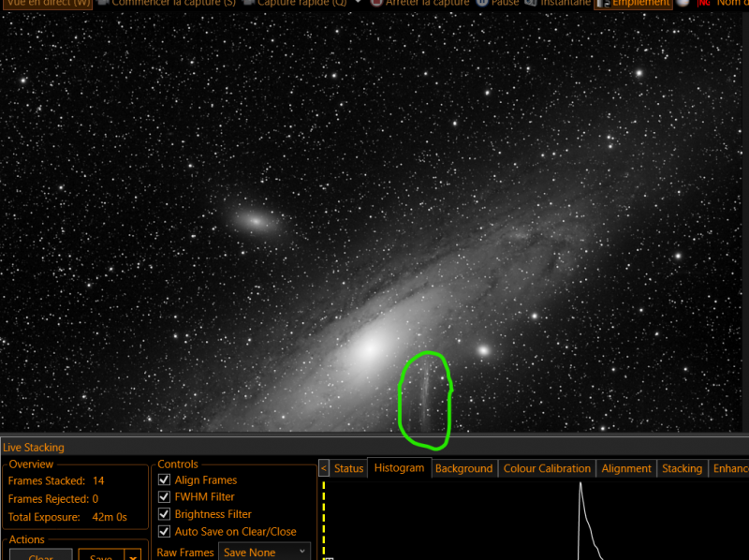Toggle the Empilement live stacking icon
The width and height of the screenshot is (749, 560).
[x=603, y=4]
